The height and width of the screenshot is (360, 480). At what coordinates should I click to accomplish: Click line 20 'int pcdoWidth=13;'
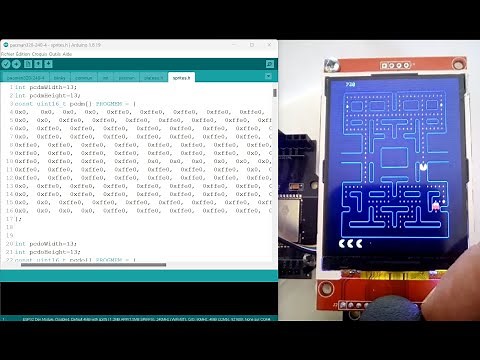tap(46, 244)
